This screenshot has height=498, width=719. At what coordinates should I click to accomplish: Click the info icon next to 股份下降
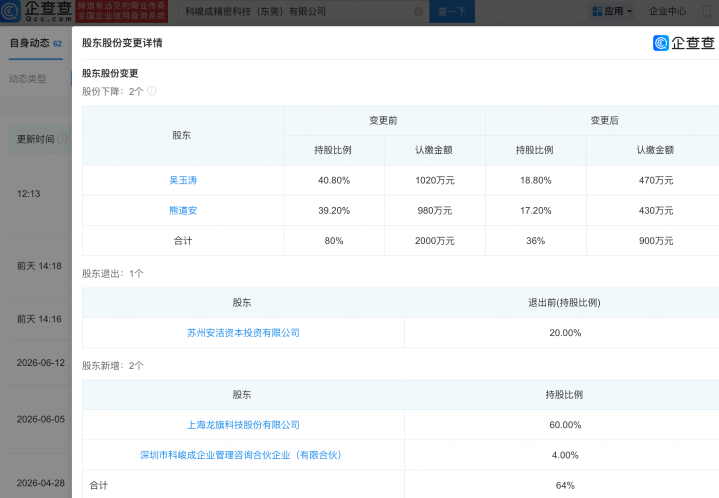151,91
